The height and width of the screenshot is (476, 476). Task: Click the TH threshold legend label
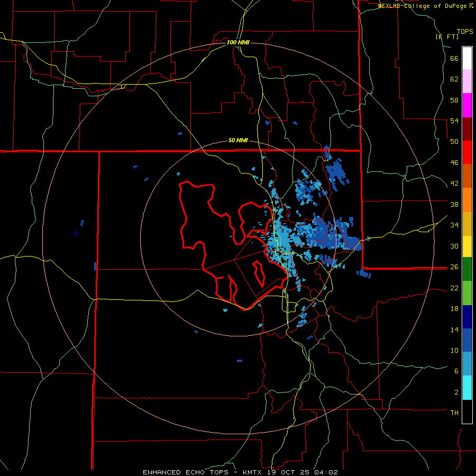pos(454,413)
